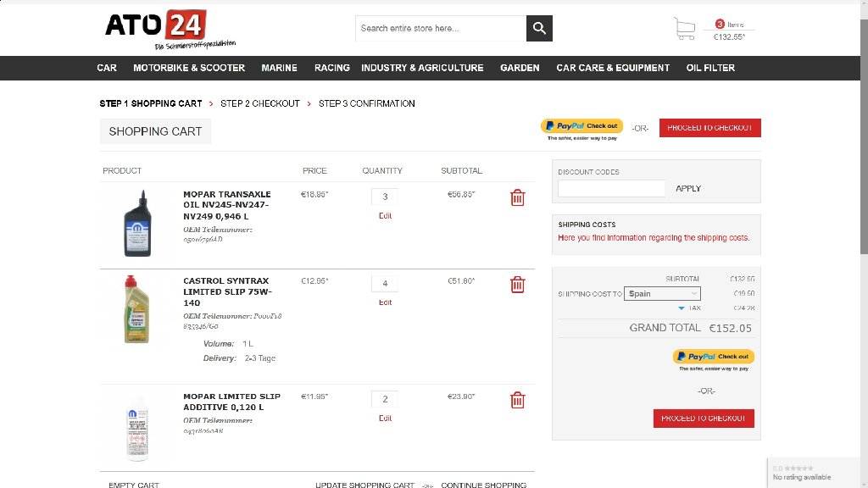The height and width of the screenshot is (488, 868).
Task: Focus the discount codes input field
Action: click(x=611, y=189)
